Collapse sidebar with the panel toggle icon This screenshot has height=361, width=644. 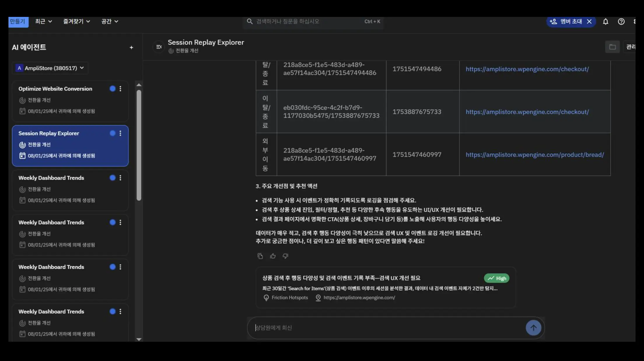(x=159, y=47)
